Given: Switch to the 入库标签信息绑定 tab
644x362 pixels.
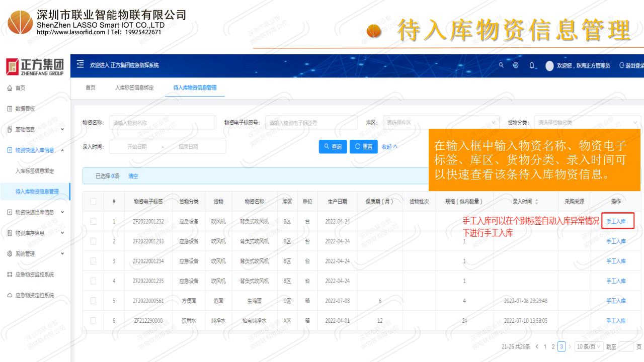Looking at the screenshot, I should [134, 87].
